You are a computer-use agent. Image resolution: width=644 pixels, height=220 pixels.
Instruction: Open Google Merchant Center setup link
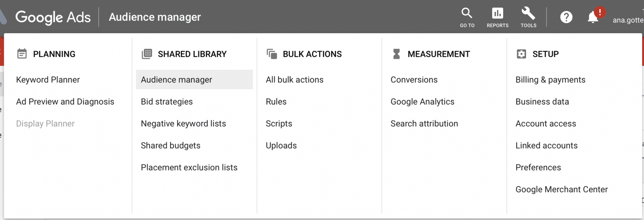tap(562, 190)
